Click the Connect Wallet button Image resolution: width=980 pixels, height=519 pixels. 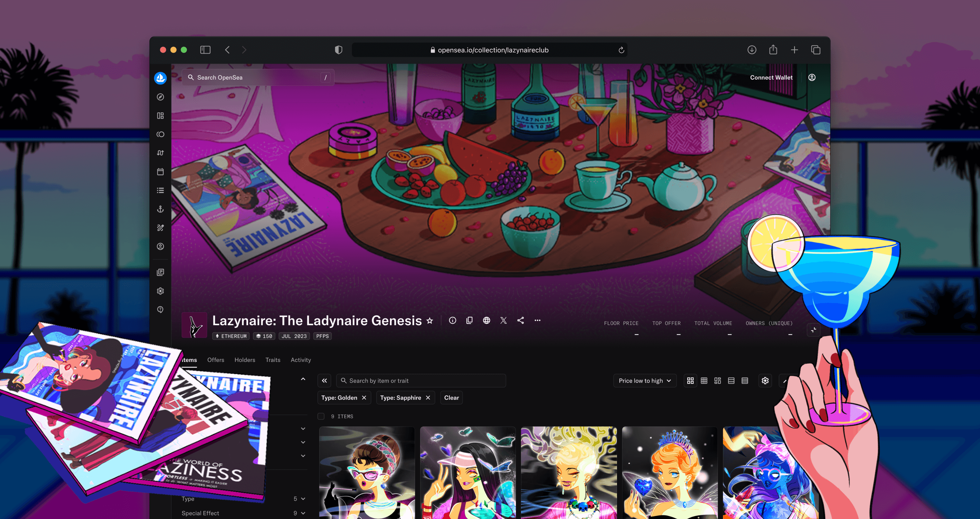(771, 77)
